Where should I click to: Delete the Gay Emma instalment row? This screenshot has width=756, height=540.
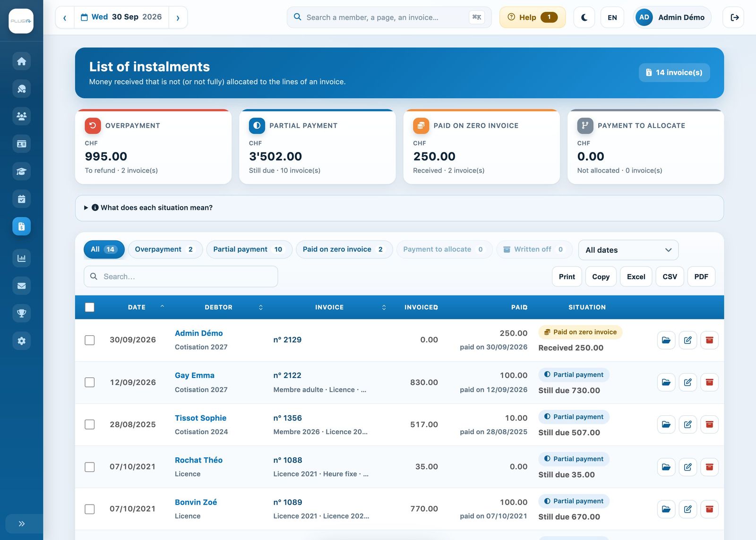709,382
